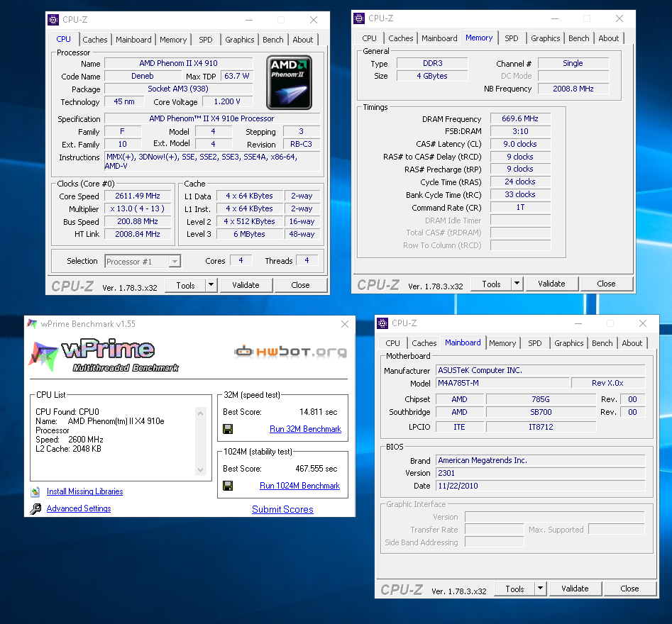Image resolution: width=672 pixels, height=624 pixels.
Task: Click CPU List scrollbar up arrow
Action: pos(200,413)
